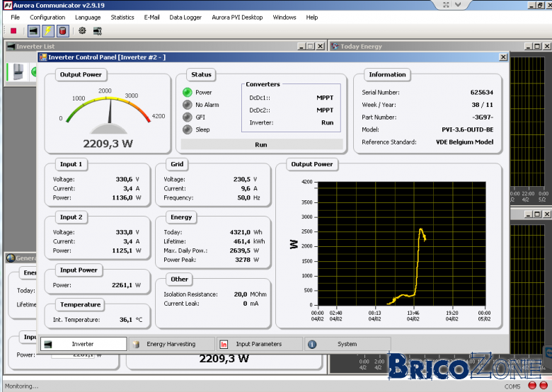Open the Aurora PVI Desktop menu
Screen dimensions: 552x392
237,17
